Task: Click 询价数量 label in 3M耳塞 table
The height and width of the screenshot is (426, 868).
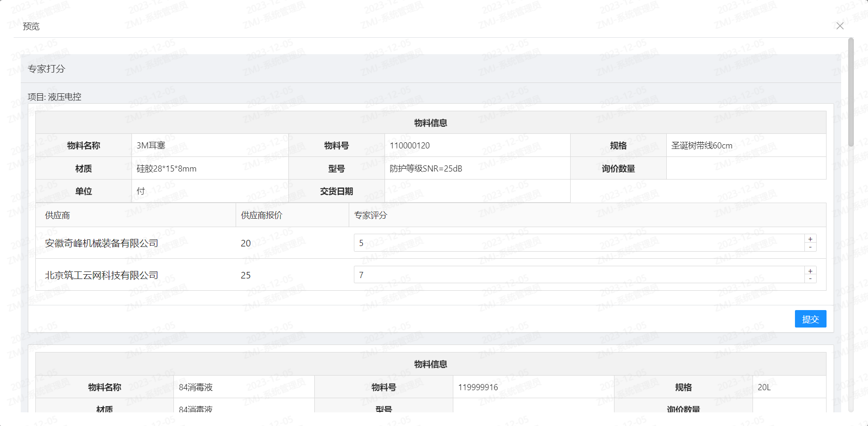Action: coord(618,169)
